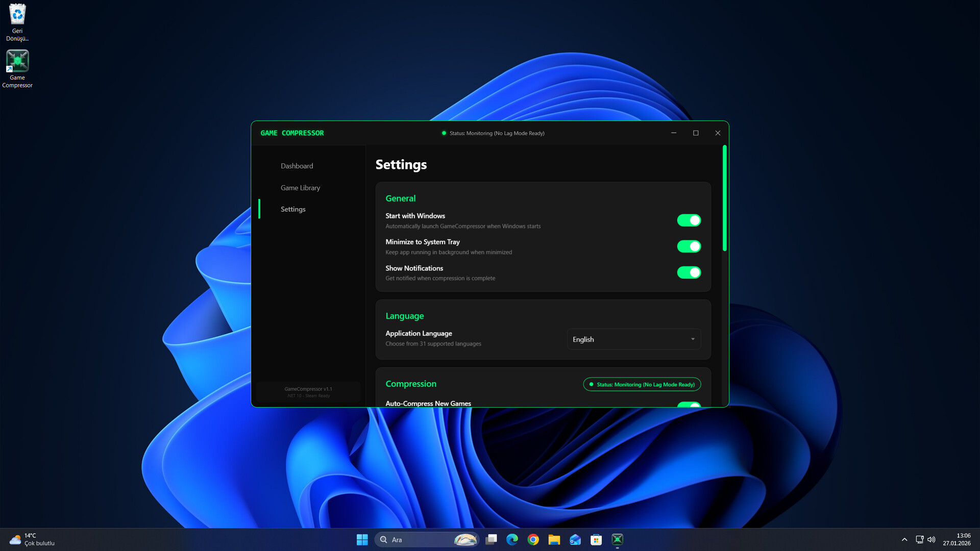Click the English dropdown arrow
The width and height of the screenshot is (980, 551).
coord(693,339)
